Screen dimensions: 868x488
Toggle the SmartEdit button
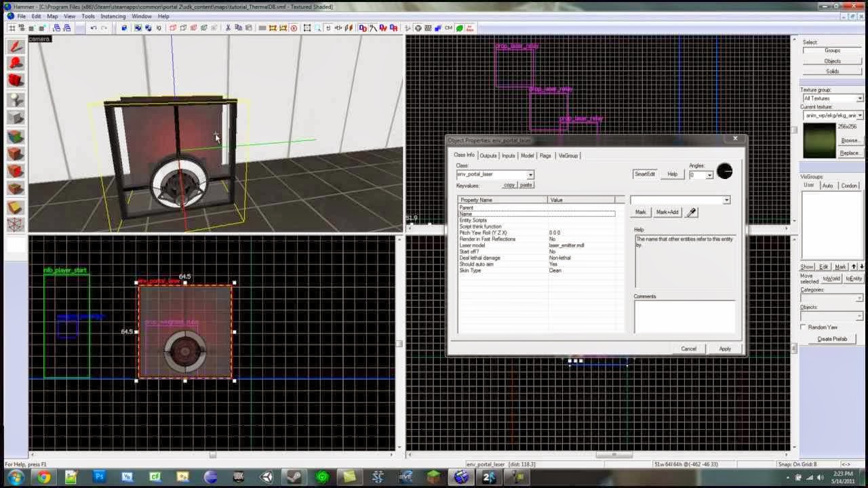[x=644, y=174]
